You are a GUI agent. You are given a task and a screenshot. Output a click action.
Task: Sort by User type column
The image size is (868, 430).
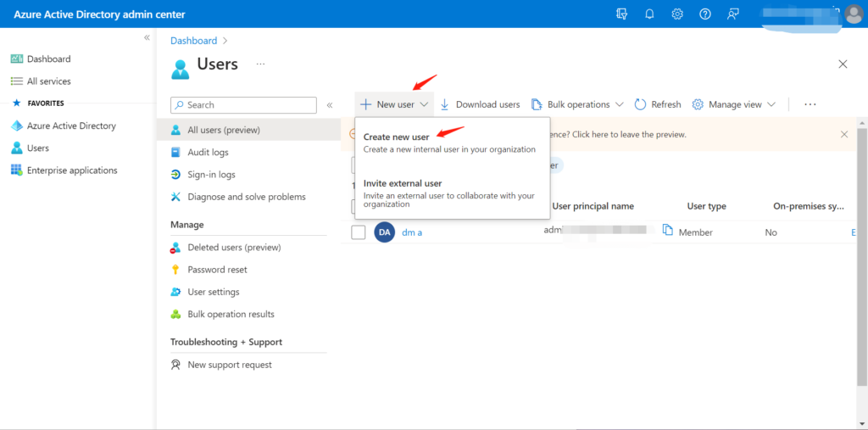[706, 206]
